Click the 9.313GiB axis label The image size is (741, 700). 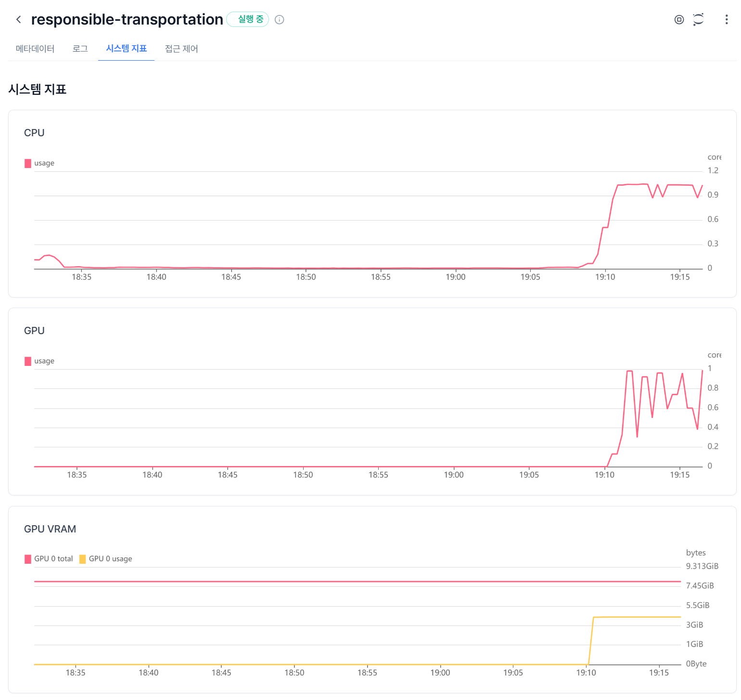tap(702, 566)
